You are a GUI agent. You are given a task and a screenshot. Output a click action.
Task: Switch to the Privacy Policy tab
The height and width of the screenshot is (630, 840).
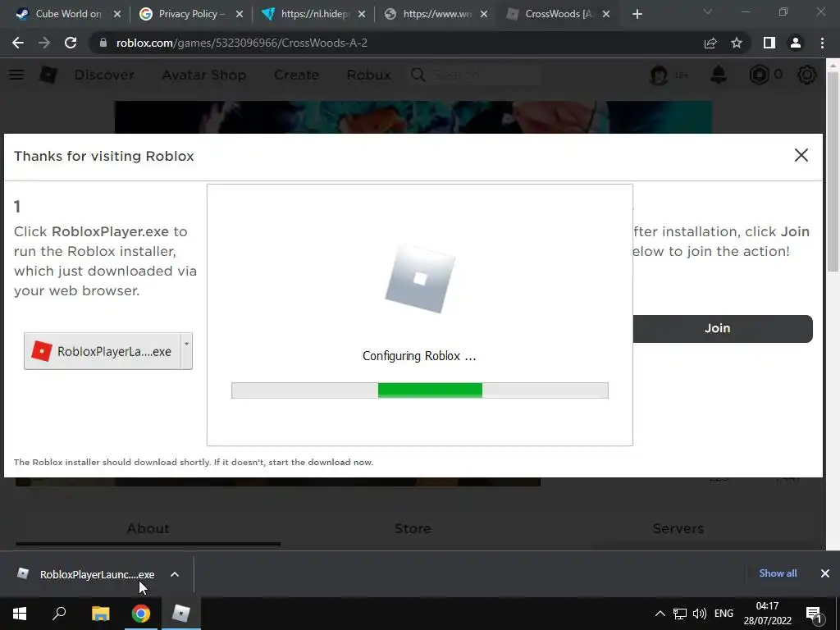point(190,14)
